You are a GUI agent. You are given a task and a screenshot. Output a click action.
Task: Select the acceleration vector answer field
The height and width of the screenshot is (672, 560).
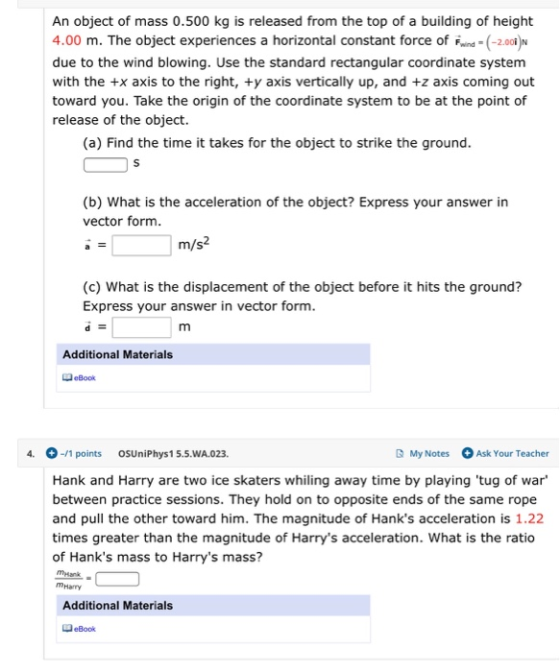tap(142, 245)
